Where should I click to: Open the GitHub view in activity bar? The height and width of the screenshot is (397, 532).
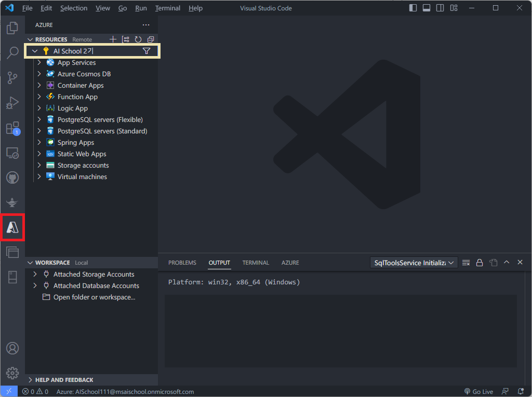[x=12, y=177]
